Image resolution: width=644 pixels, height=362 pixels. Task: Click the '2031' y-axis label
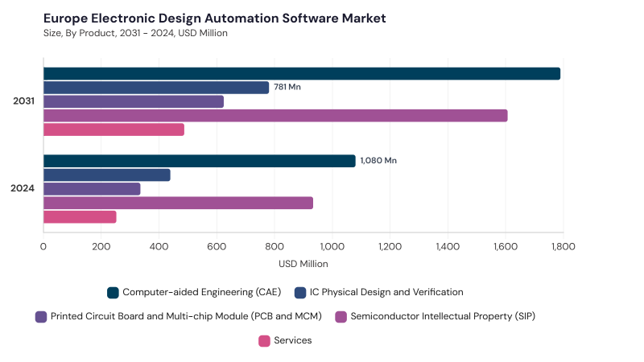(x=23, y=101)
